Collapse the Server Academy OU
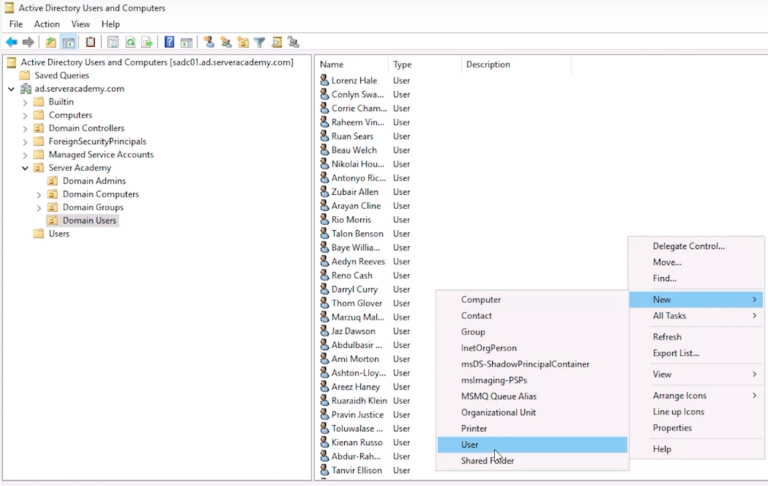This screenshot has height=486, width=768. [x=25, y=168]
